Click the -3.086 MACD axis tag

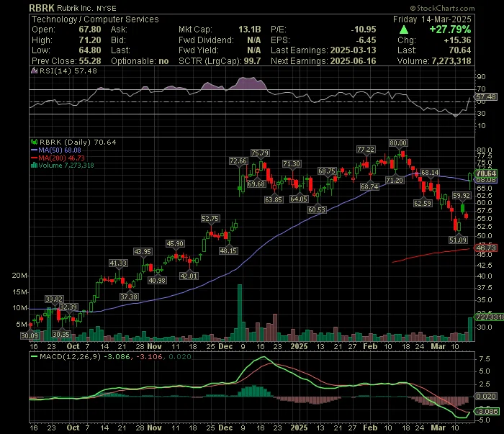487,411
